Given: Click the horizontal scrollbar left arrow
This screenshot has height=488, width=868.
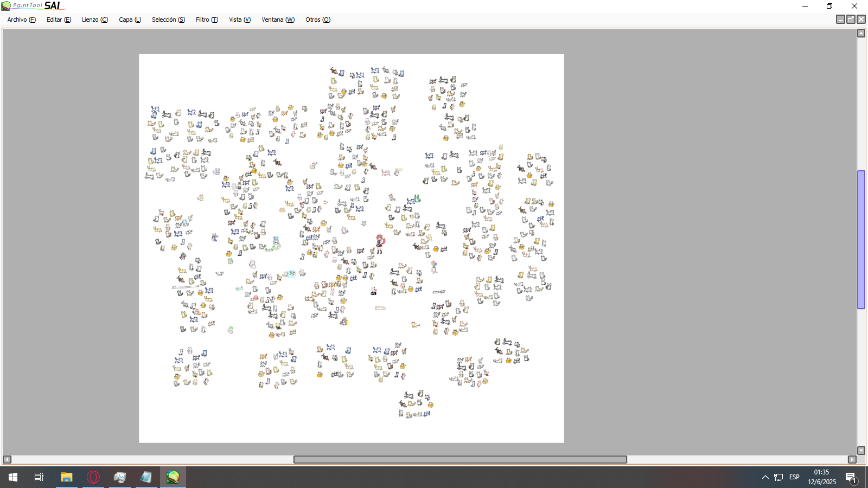Looking at the screenshot, I should coord(7,459).
